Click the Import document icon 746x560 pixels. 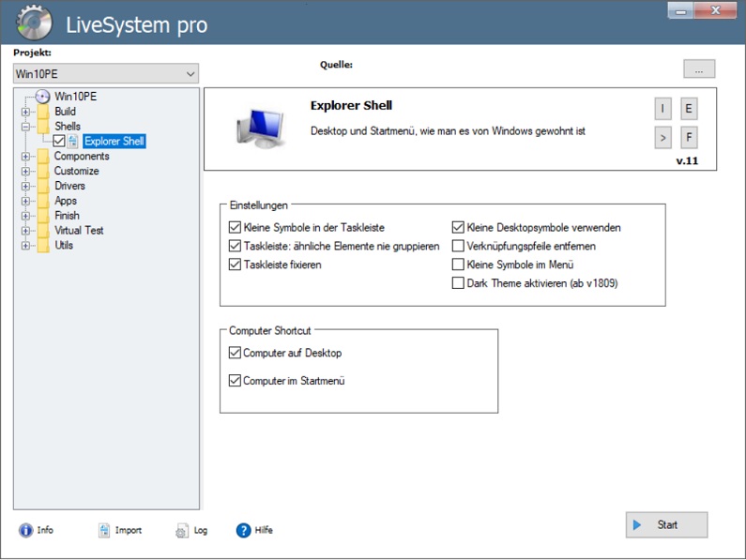tap(104, 530)
